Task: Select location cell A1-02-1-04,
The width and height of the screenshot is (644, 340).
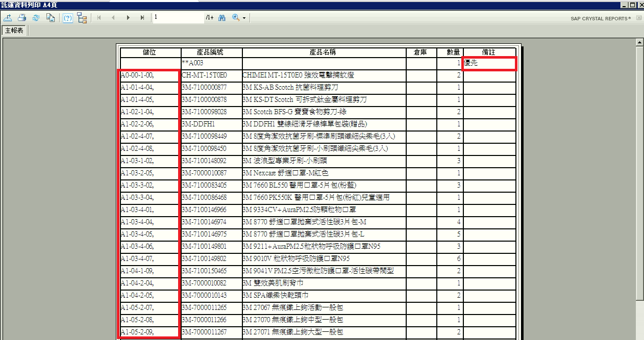Action: click(x=150, y=112)
